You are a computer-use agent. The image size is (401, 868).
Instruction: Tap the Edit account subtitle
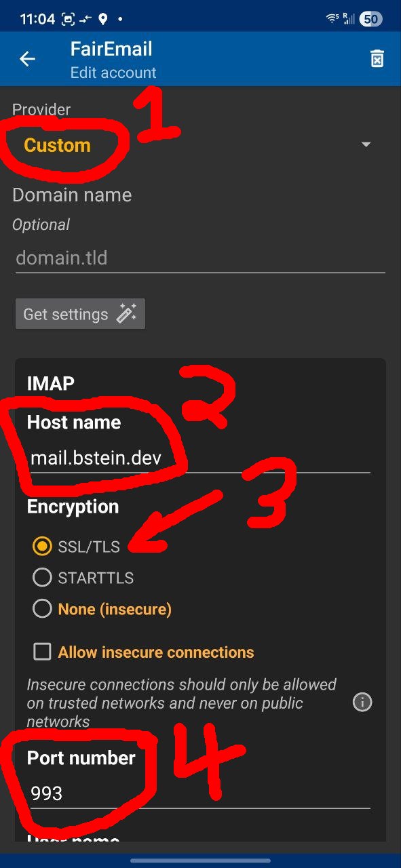(x=113, y=73)
